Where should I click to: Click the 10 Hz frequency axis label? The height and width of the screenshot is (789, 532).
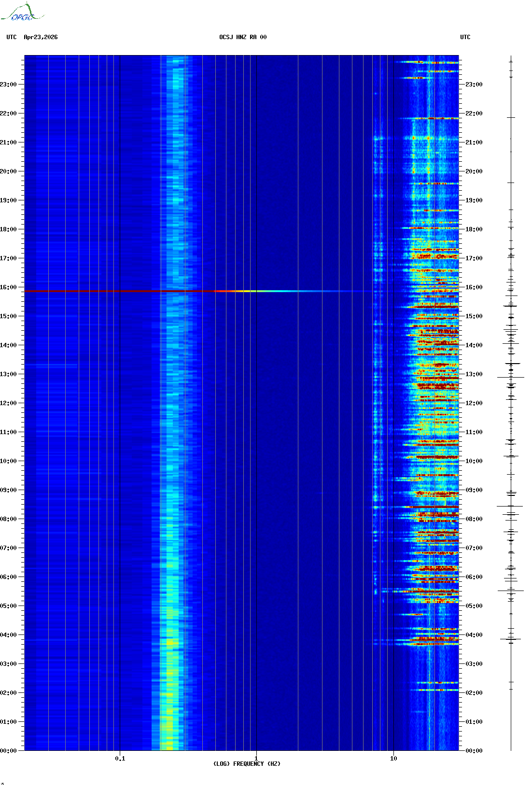[x=393, y=759]
